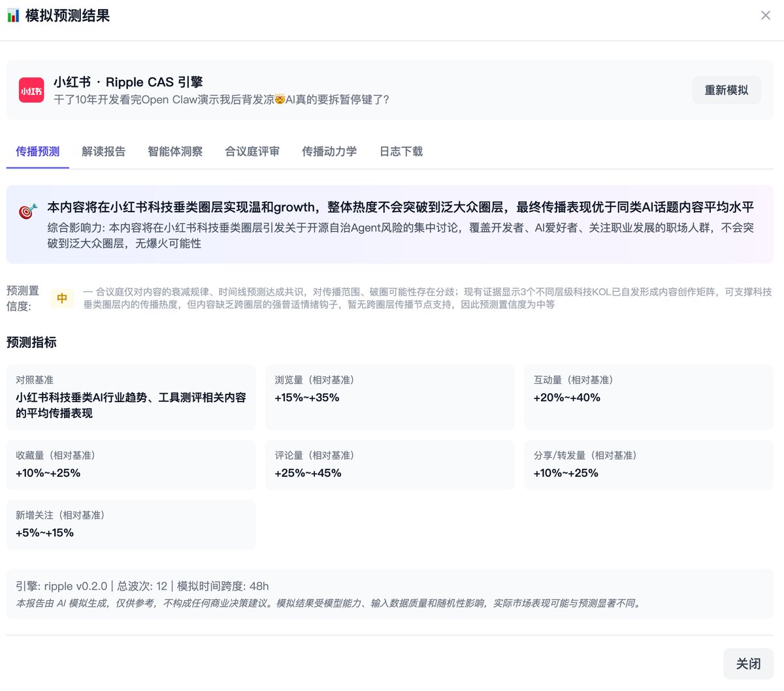This screenshot has height=691, width=784.
Task: Click the 浏览量 metric card
Action: click(389, 397)
